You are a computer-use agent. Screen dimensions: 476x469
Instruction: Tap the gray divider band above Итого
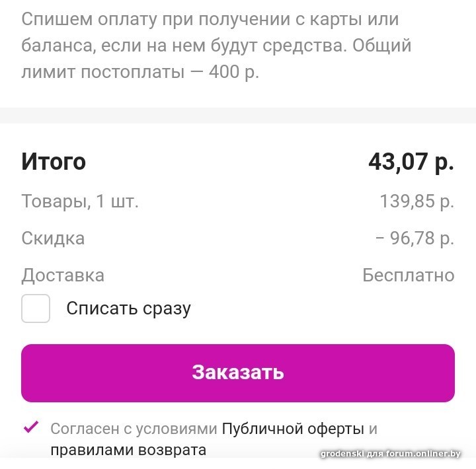(238, 116)
